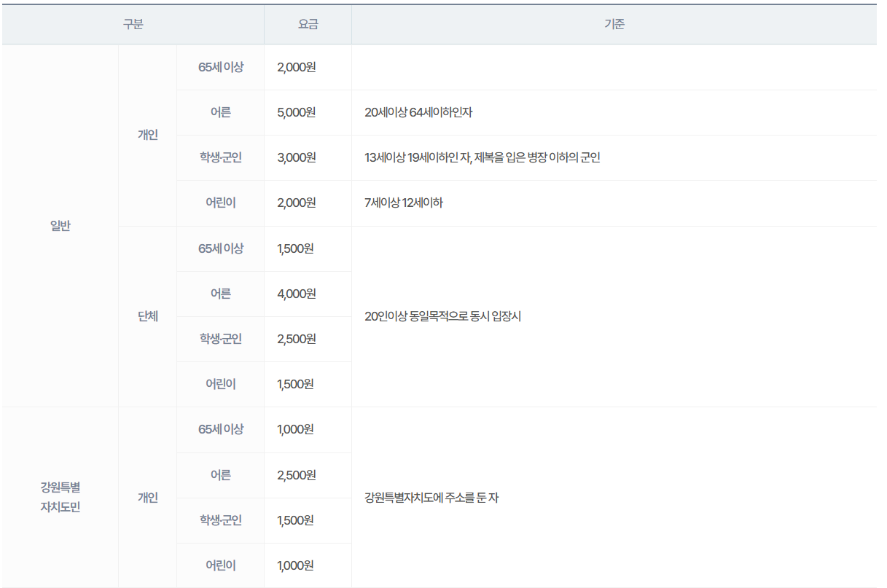Select the 일반 category cell

tap(59, 225)
